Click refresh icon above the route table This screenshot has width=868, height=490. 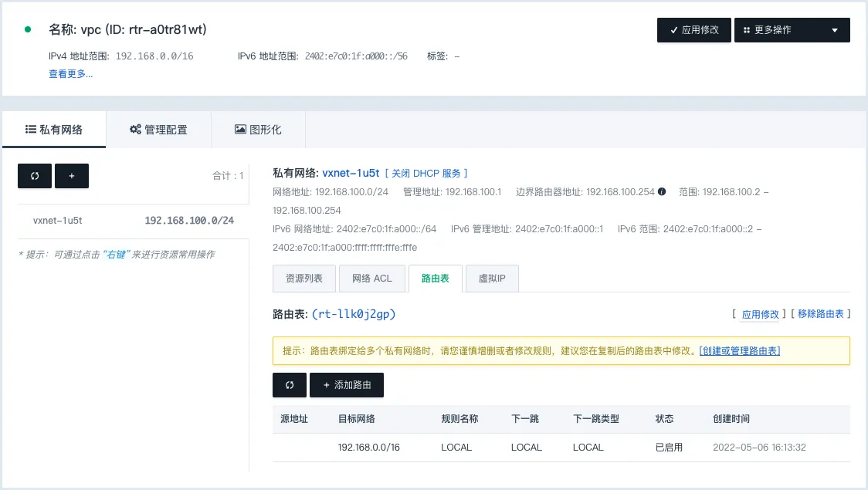(290, 385)
